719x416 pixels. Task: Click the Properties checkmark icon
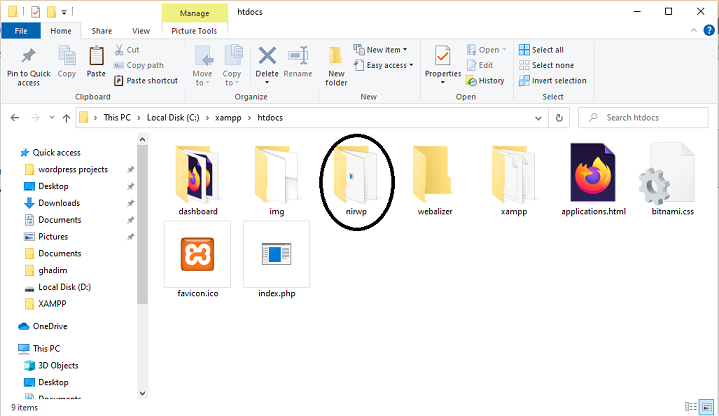(x=442, y=56)
